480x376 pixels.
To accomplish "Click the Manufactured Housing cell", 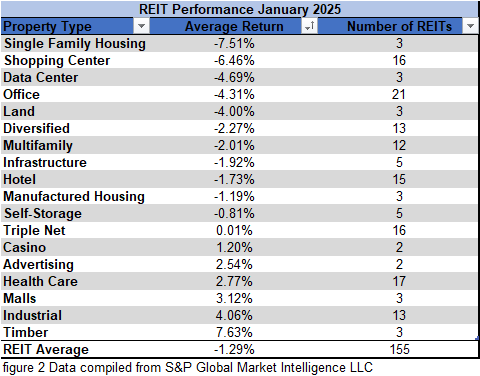I will click(x=74, y=197).
